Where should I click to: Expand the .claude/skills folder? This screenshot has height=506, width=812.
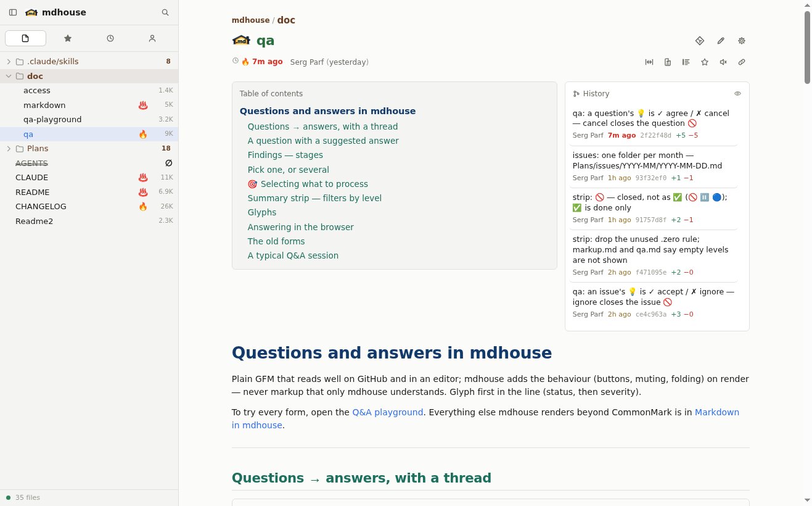(x=9, y=62)
